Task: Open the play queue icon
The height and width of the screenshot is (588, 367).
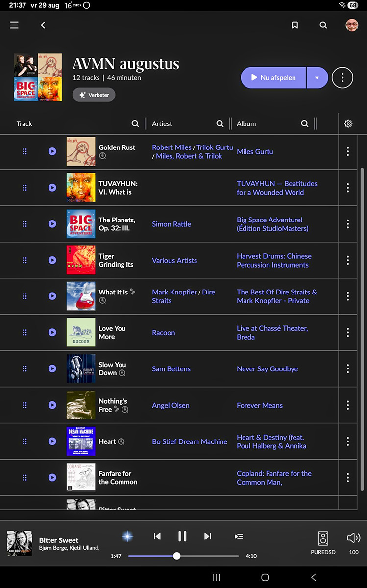Action: tap(239, 537)
